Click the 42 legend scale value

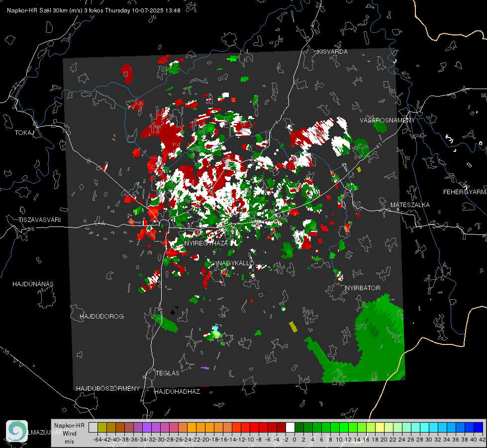point(483,440)
